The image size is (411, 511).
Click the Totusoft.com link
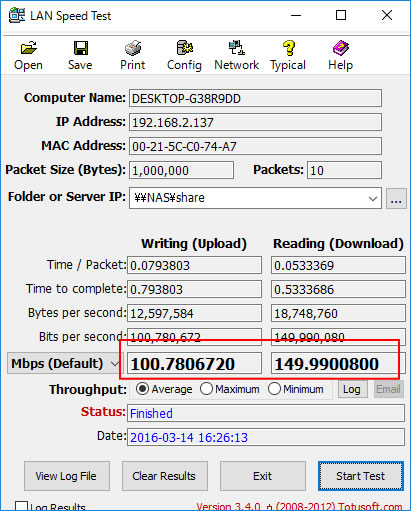pos(371,507)
